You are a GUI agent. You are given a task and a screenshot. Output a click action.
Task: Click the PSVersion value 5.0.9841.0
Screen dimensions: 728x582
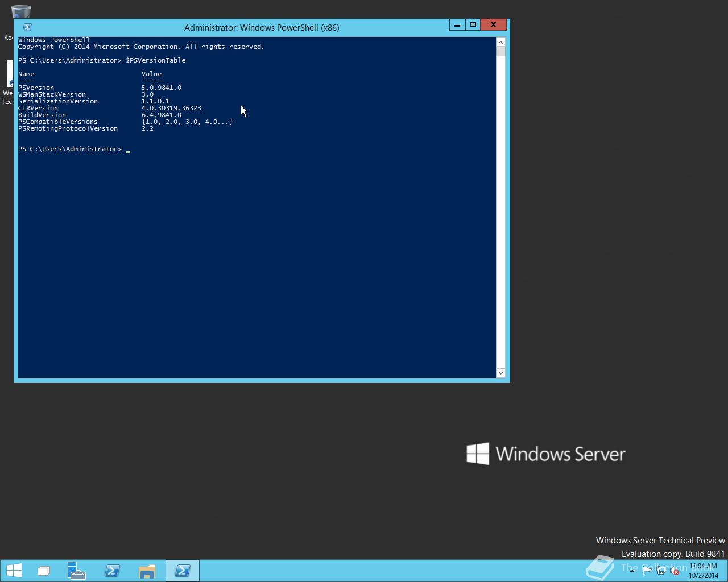(162, 88)
